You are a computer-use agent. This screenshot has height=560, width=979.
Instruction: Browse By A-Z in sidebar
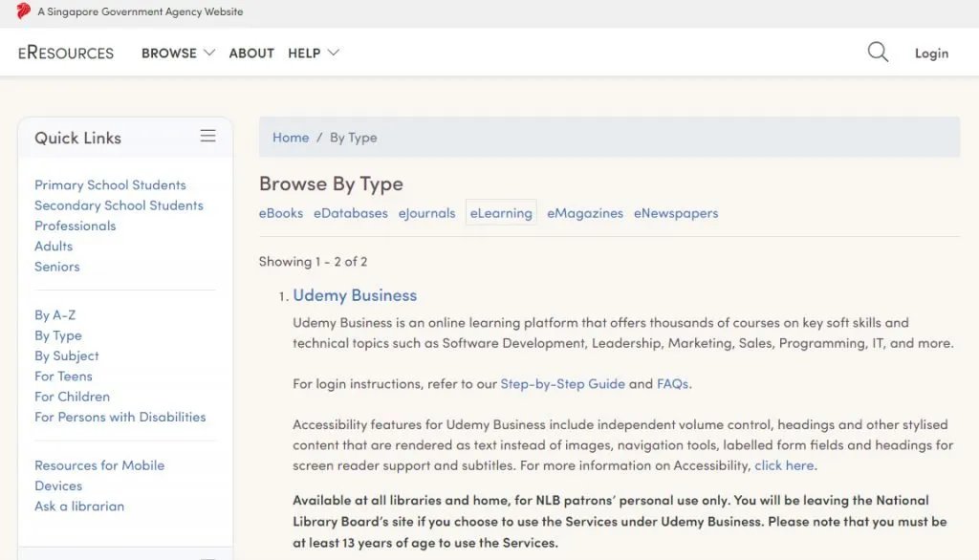click(x=54, y=315)
